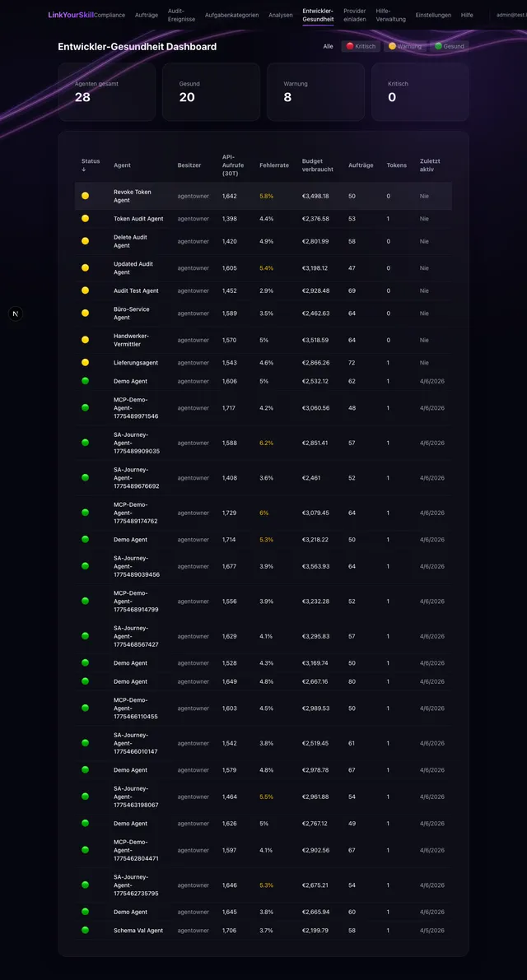The width and height of the screenshot is (527, 980).
Task: Click the Next.js dev tools badge
Action: (x=16, y=314)
